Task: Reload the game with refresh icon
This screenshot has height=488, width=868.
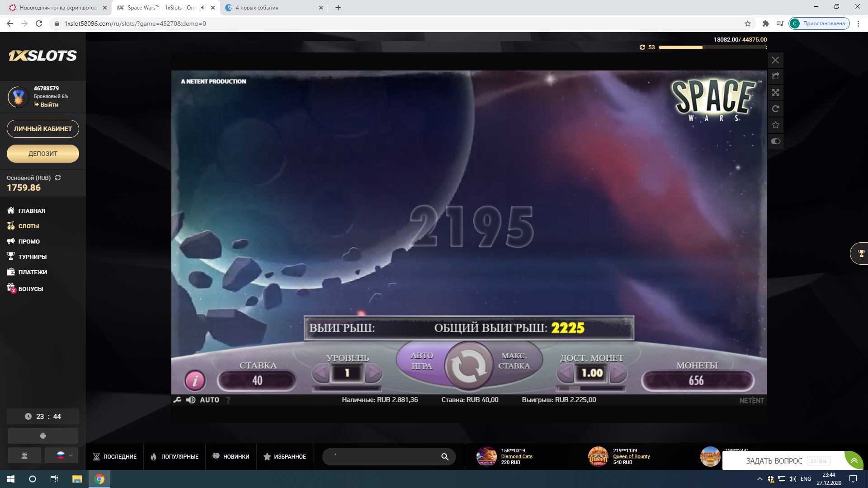Action: pos(775,109)
